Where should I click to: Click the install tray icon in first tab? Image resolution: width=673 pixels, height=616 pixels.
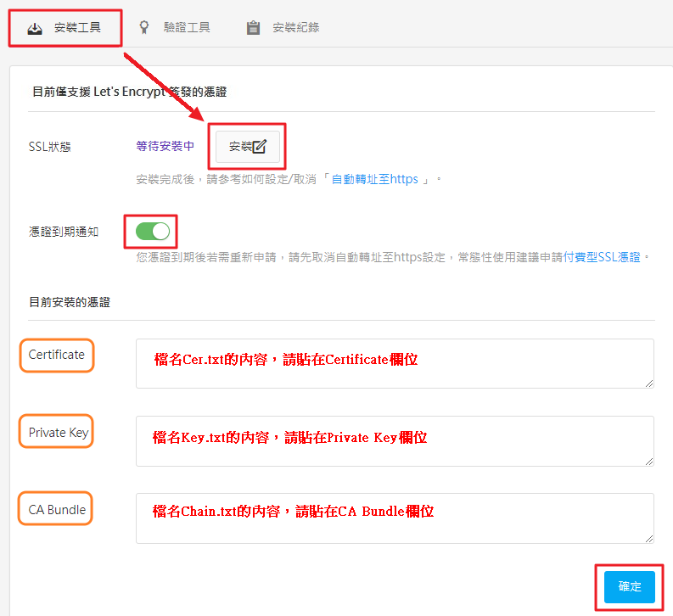click(35, 28)
